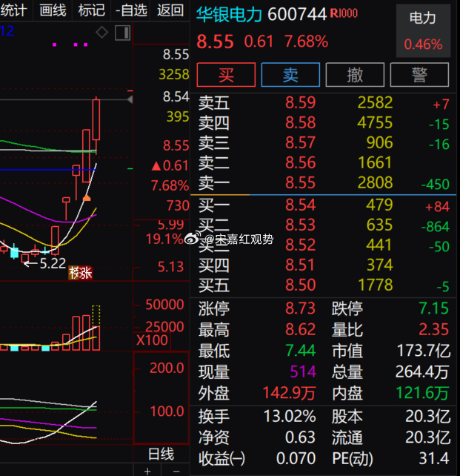Screen dimensions: 460x476
Task: Open the 标记 marker menu
Action: [92, 10]
